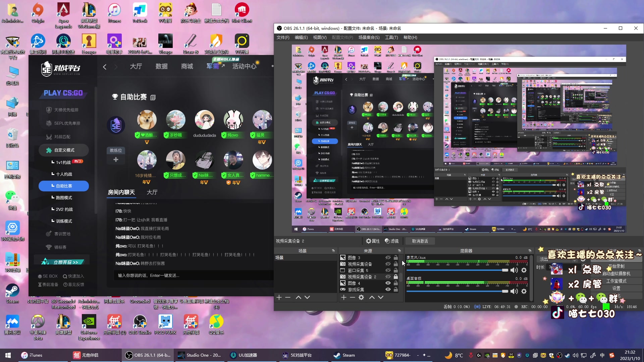Toggle the lock on 游戏采集 source

[x=396, y=290]
